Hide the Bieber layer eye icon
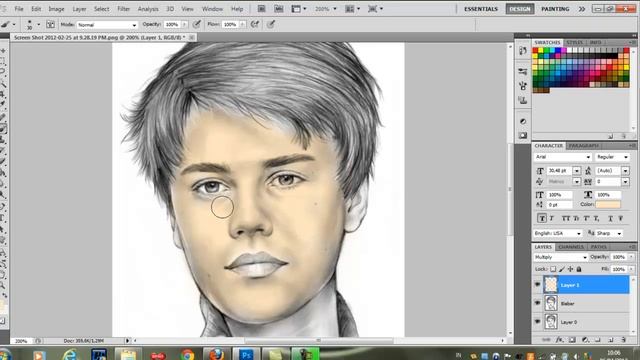Image resolution: width=640 pixels, height=360 pixels. pyautogui.click(x=537, y=303)
